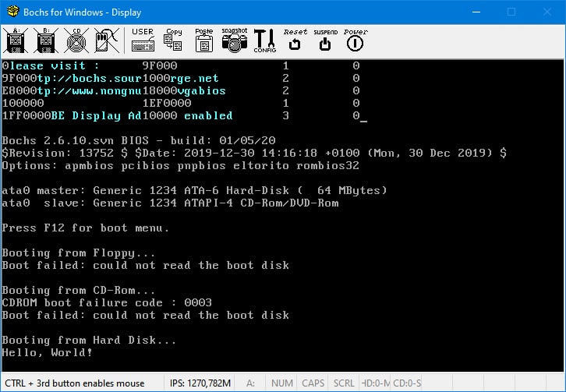Viewport: 566px width, 392px height.
Task: Toggle the mouse capture icon
Action: tap(107, 41)
